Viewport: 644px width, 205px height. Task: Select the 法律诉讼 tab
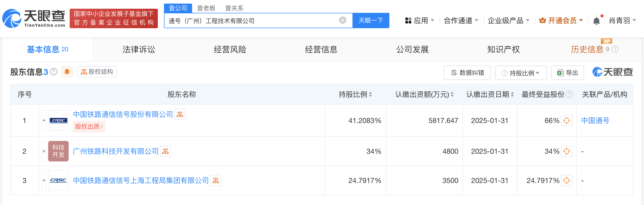tap(139, 49)
